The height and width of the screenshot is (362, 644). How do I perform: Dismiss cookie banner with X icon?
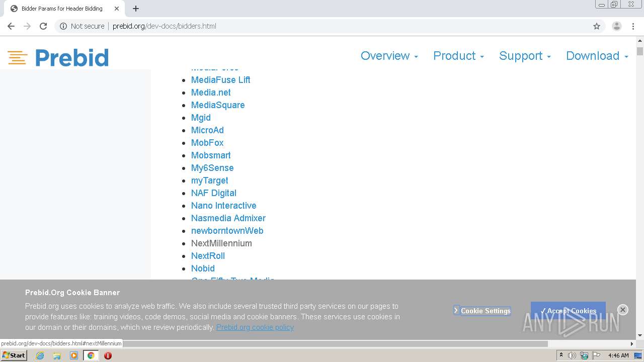click(x=623, y=310)
